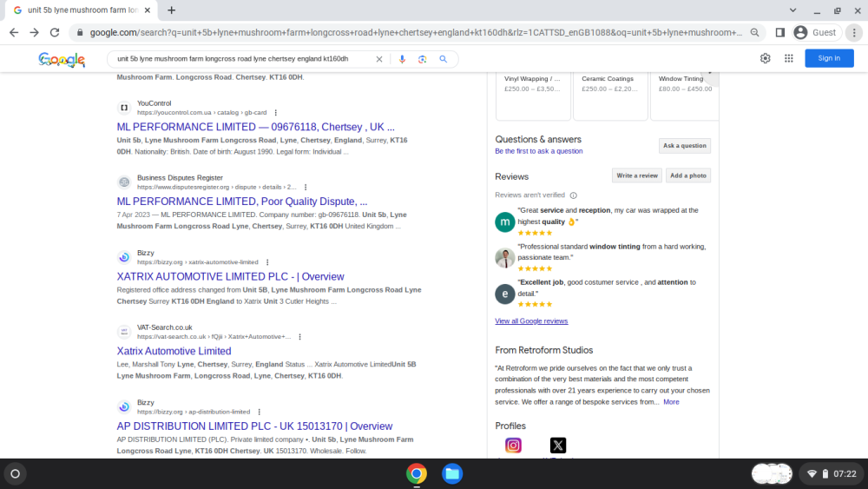Click the address bar URL

click(x=415, y=33)
